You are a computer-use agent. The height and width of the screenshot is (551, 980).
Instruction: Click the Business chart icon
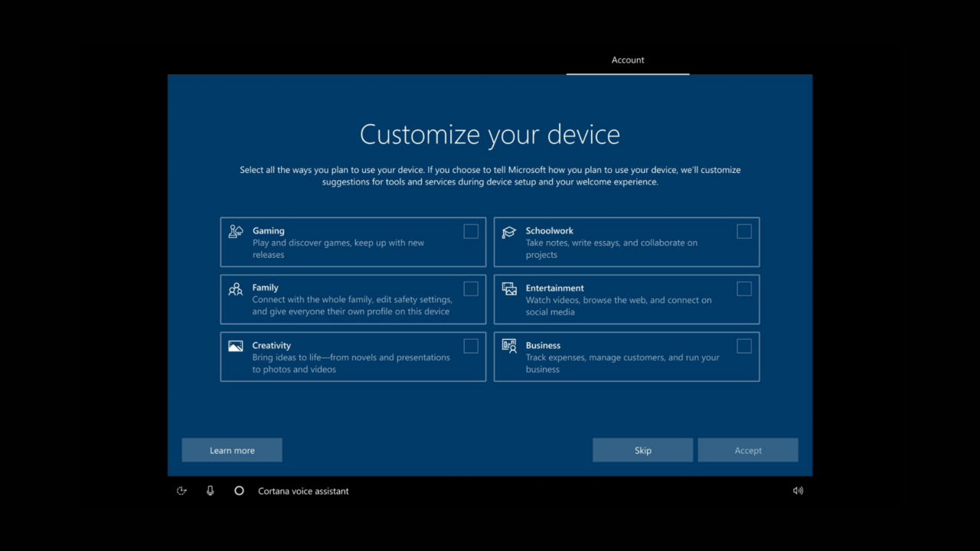click(x=509, y=346)
